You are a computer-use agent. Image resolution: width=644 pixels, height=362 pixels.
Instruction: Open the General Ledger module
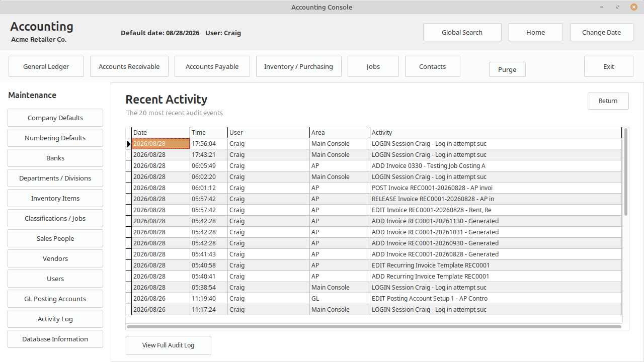[46, 66]
